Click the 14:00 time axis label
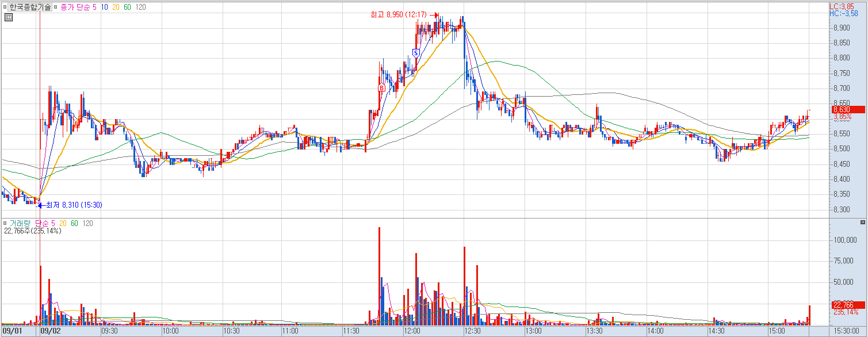Image resolution: width=868 pixels, height=337 pixels. coord(656,331)
